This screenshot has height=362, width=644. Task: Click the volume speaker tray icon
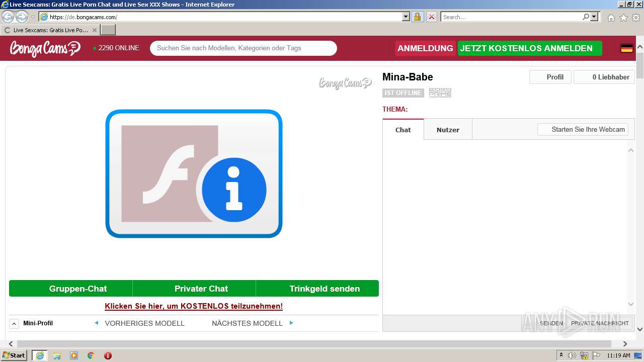(572, 355)
